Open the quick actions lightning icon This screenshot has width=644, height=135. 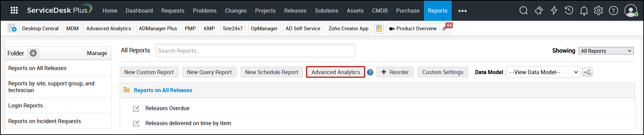click(554, 11)
